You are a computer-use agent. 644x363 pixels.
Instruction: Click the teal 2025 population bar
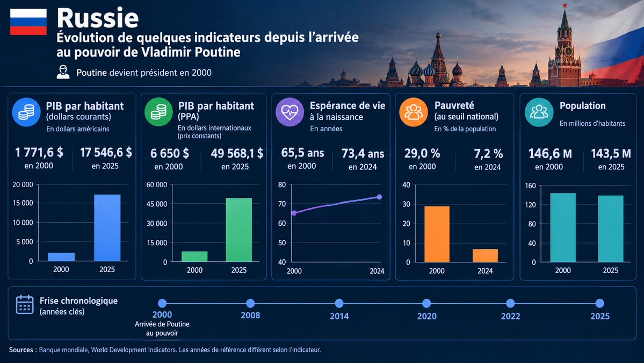(611, 229)
